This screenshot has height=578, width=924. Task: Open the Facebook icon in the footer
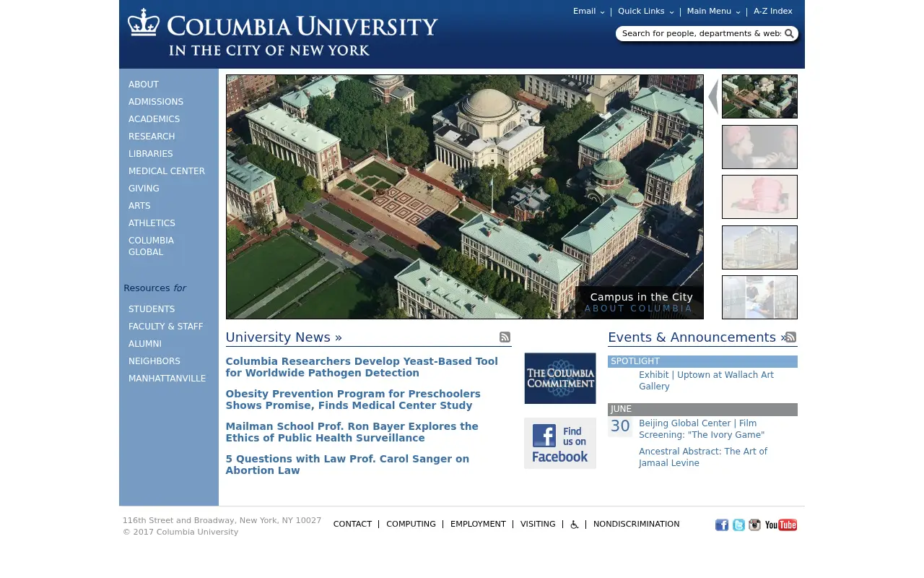coord(722,525)
